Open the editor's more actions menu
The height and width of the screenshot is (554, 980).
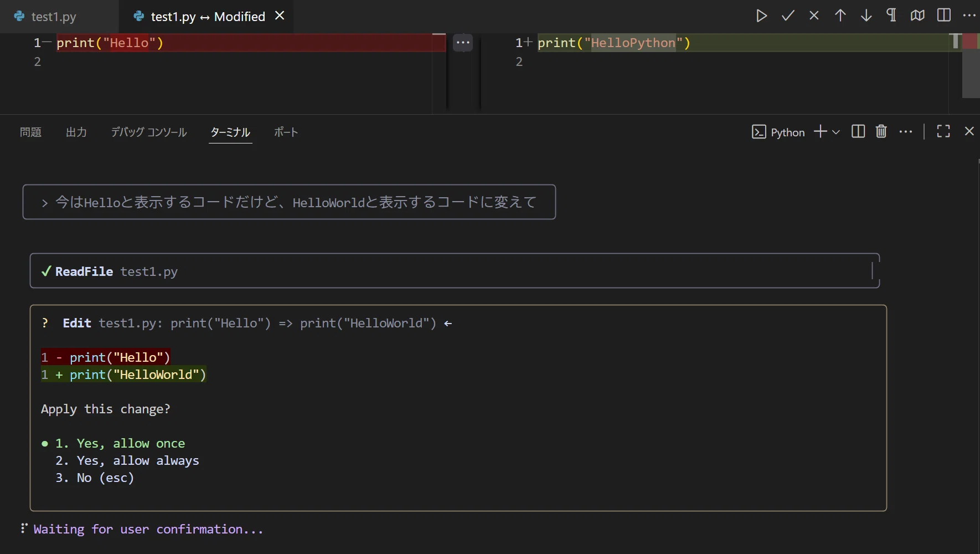pyautogui.click(x=969, y=16)
